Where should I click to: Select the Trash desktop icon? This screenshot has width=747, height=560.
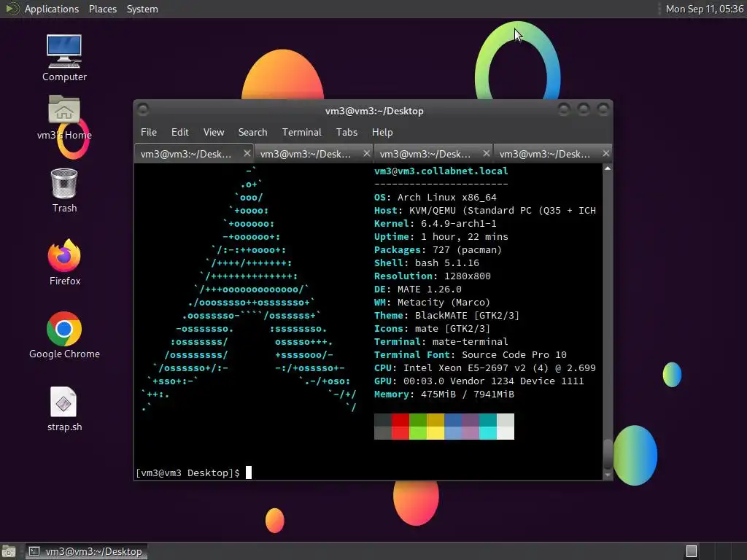64,190
